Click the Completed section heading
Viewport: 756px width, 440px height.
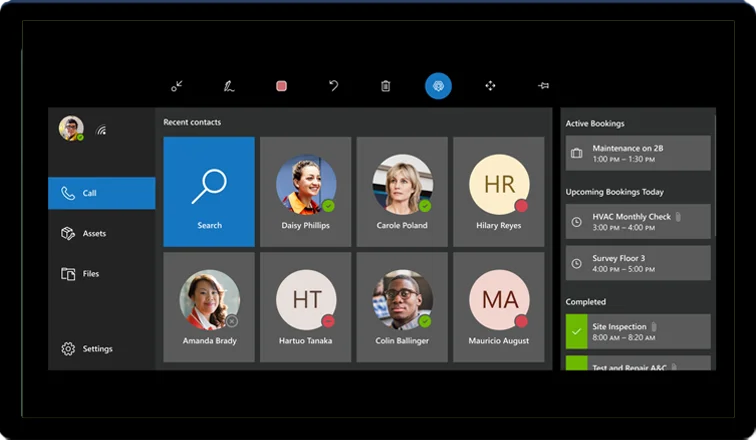click(x=586, y=302)
